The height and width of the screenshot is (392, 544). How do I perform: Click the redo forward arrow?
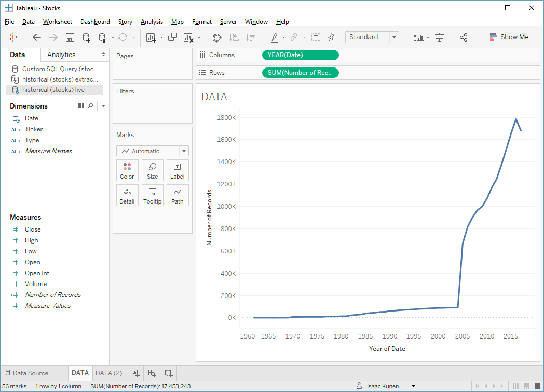tap(53, 37)
